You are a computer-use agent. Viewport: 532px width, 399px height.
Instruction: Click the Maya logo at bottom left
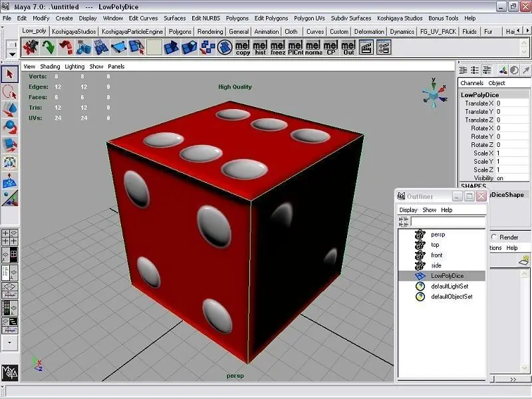10,373
